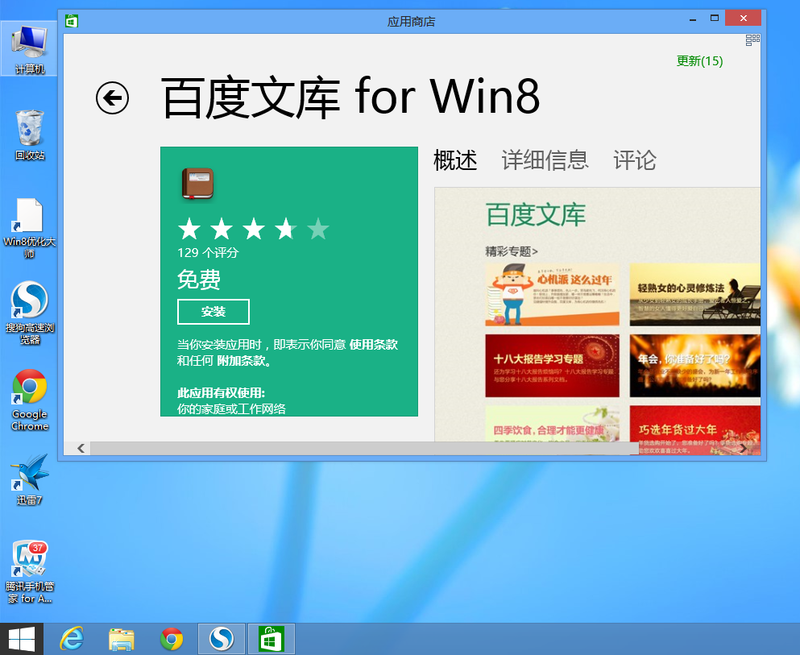Click 免费 price label

pyautogui.click(x=199, y=280)
